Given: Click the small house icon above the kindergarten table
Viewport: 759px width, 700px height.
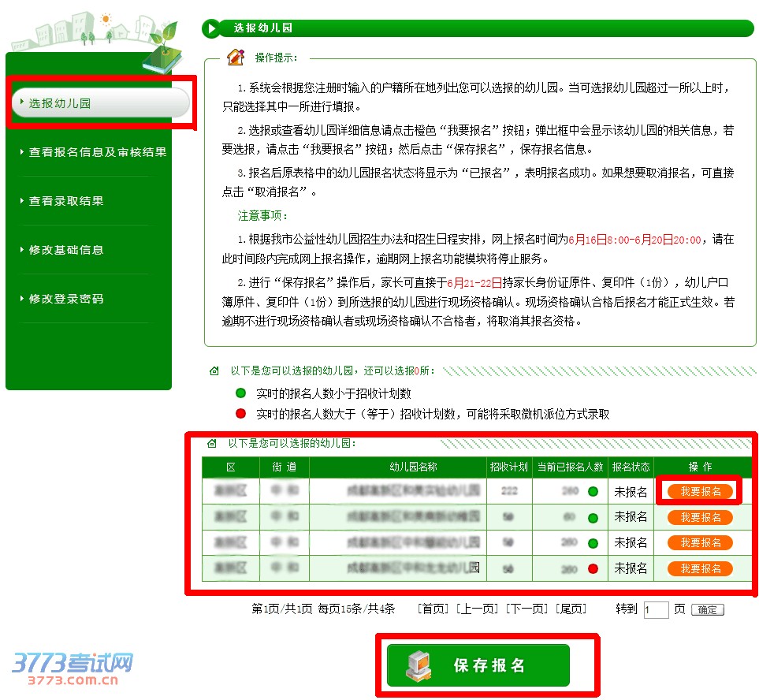Looking at the screenshot, I should click(x=211, y=444).
